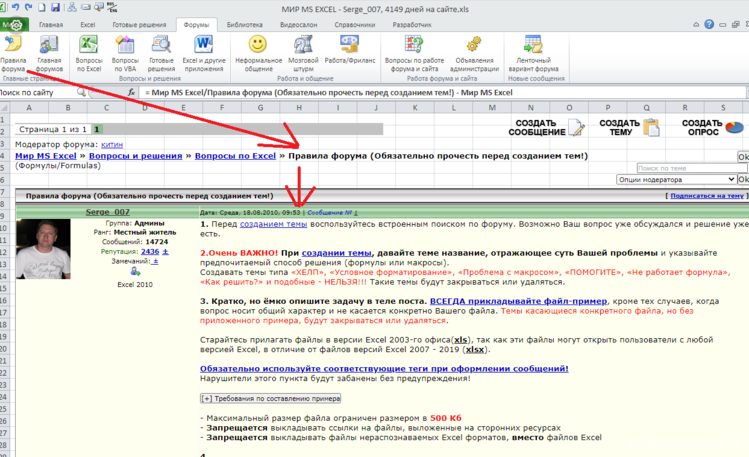This screenshot has height=457, width=749.
Task: Open Вопросы по работе форума и сайта
Action: (414, 54)
